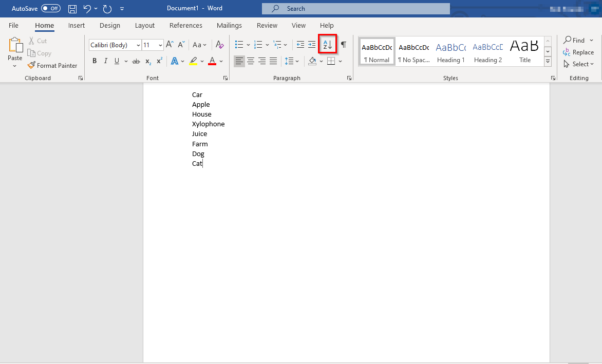Click the Replace button
Viewport: 602px width, 364px height.
578,52
